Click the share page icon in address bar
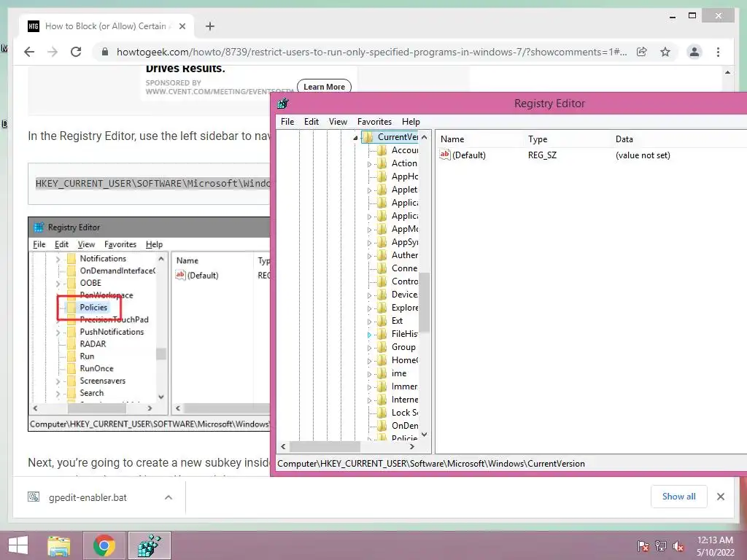This screenshot has height=560, width=747. point(642,52)
